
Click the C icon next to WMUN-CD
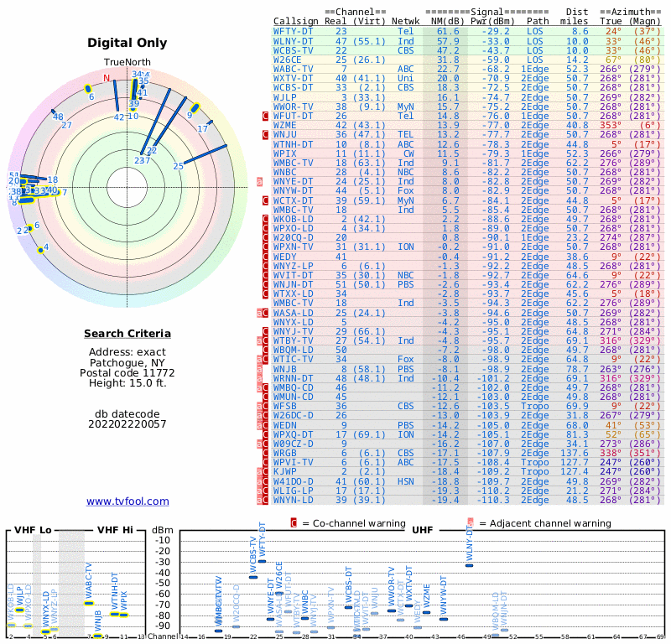click(265, 397)
